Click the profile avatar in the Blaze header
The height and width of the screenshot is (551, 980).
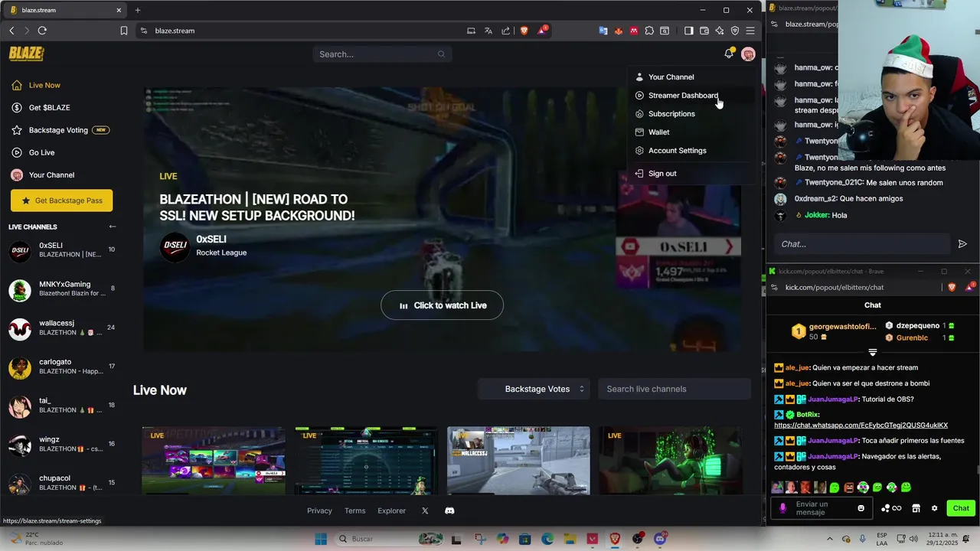click(x=748, y=54)
